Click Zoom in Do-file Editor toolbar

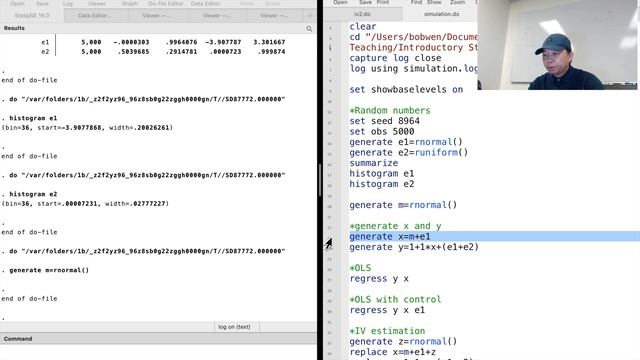(457, 2)
